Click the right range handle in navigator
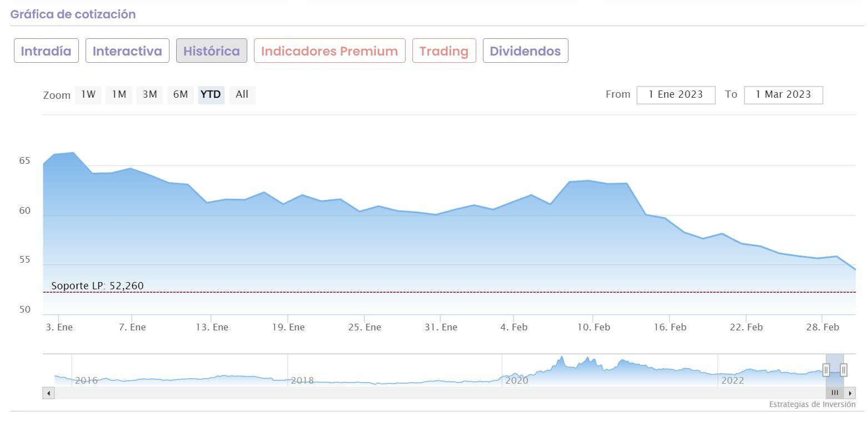Image resolution: width=868 pixels, height=427 pixels. [x=844, y=370]
